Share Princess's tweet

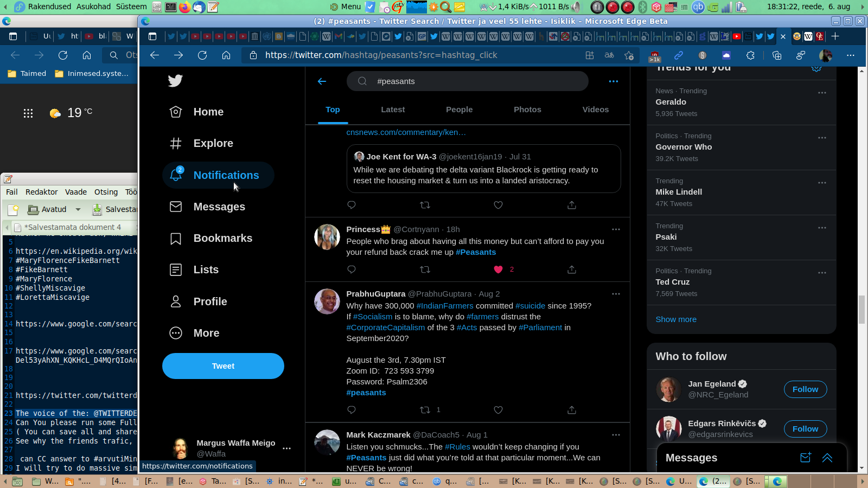click(x=572, y=269)
